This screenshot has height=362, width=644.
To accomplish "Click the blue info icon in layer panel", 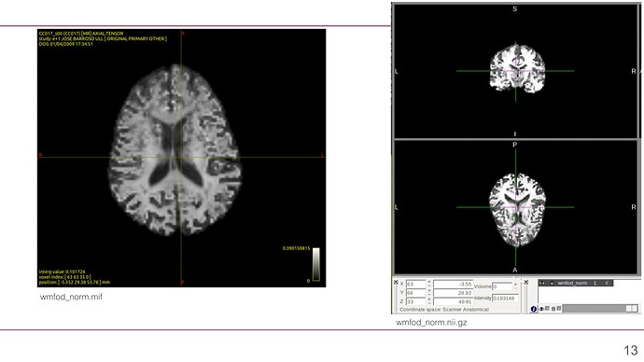I will pos(534,309).
